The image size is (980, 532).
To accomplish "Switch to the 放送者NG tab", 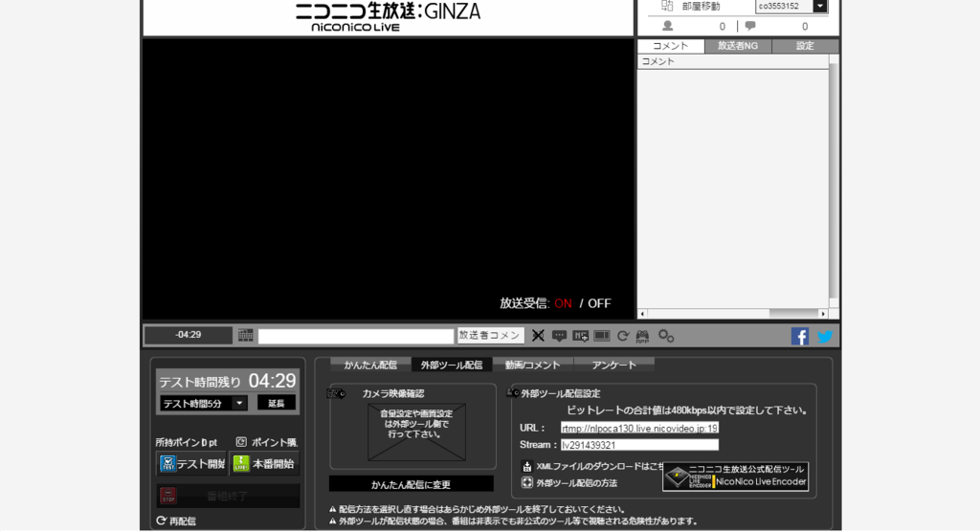I will (738, 46).
